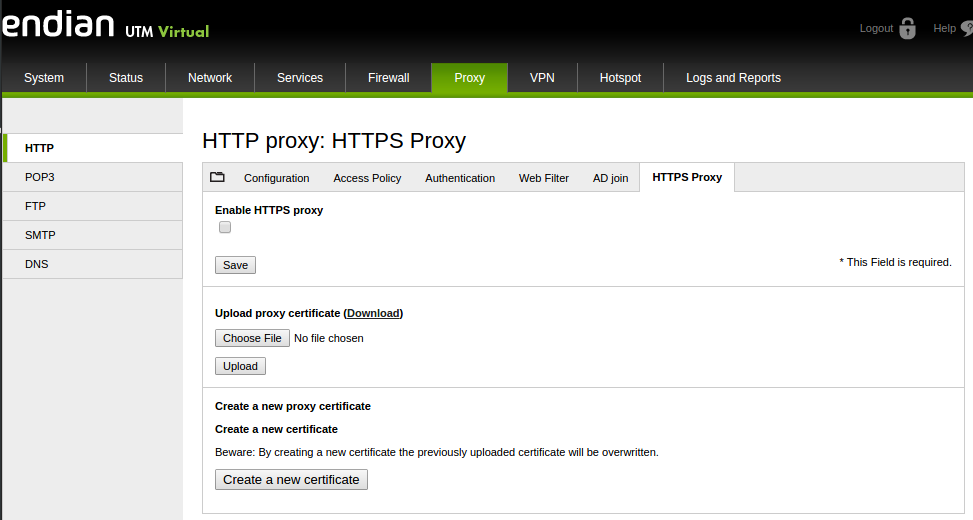Click the folder icon in the tab bar

(217, 177)
